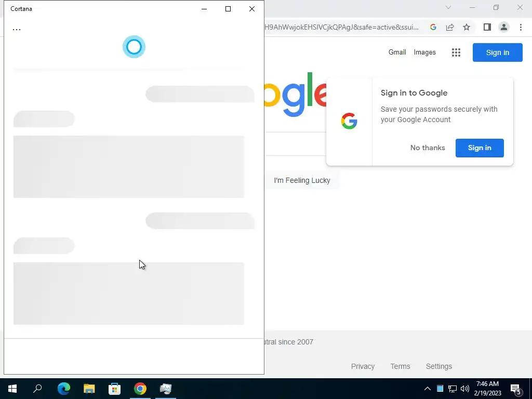Open the Google apps grid
The image size is (532, 399).
456,52
